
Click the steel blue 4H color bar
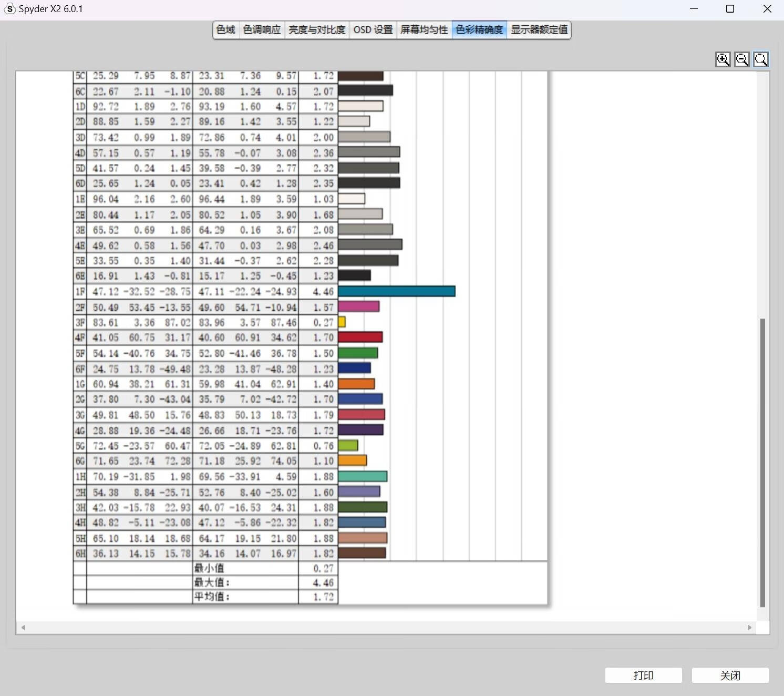(362, 522)
